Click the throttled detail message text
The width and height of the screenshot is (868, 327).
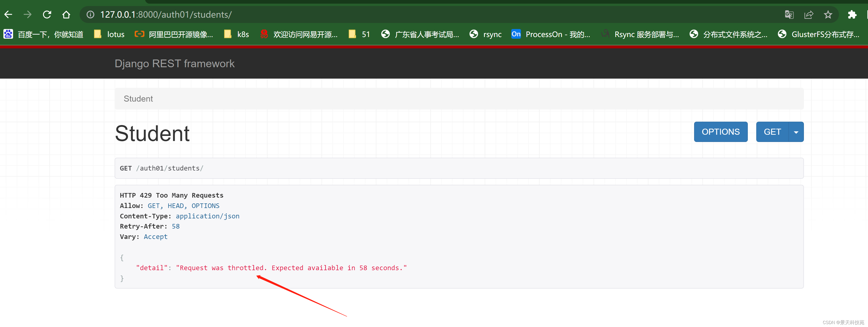291,268
